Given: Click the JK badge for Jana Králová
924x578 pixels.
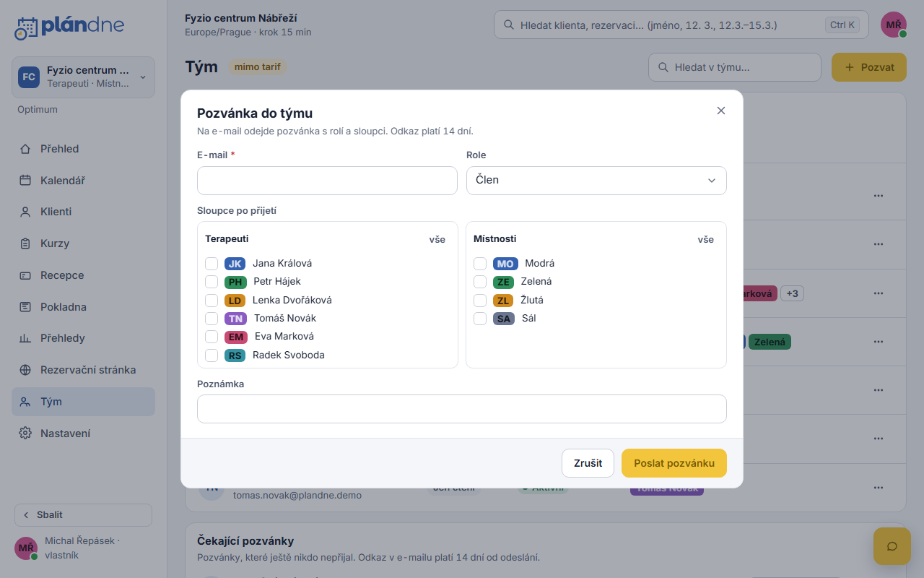Looking at the screenshot, I should [235, 264].
